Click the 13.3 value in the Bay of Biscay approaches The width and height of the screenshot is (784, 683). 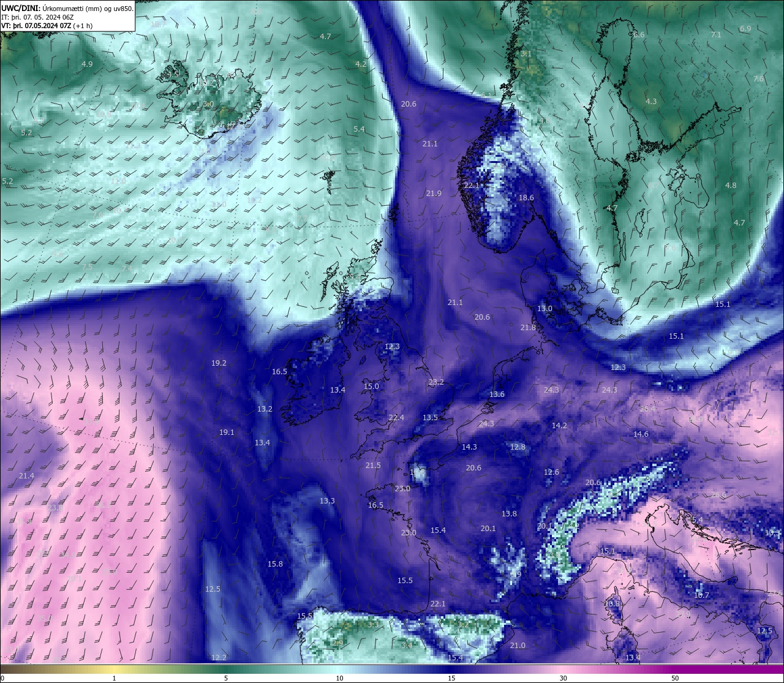(327, 500)
